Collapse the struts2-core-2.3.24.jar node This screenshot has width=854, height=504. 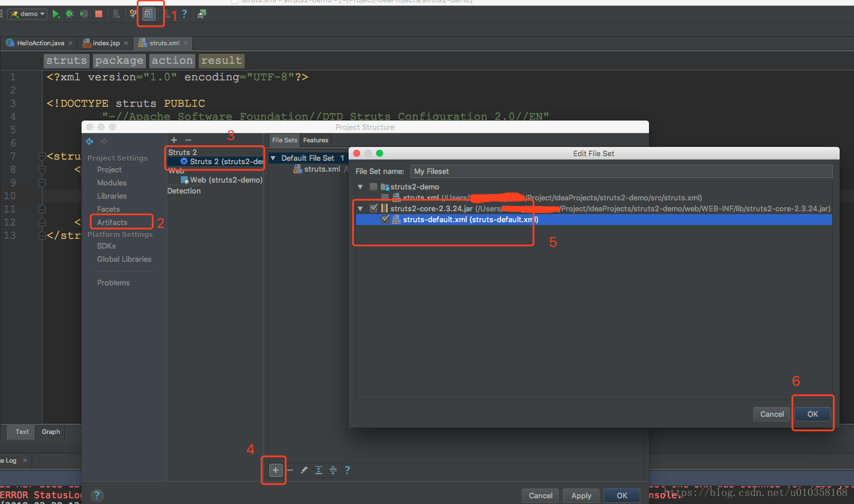pyautogui.click(x=360, y=209)
